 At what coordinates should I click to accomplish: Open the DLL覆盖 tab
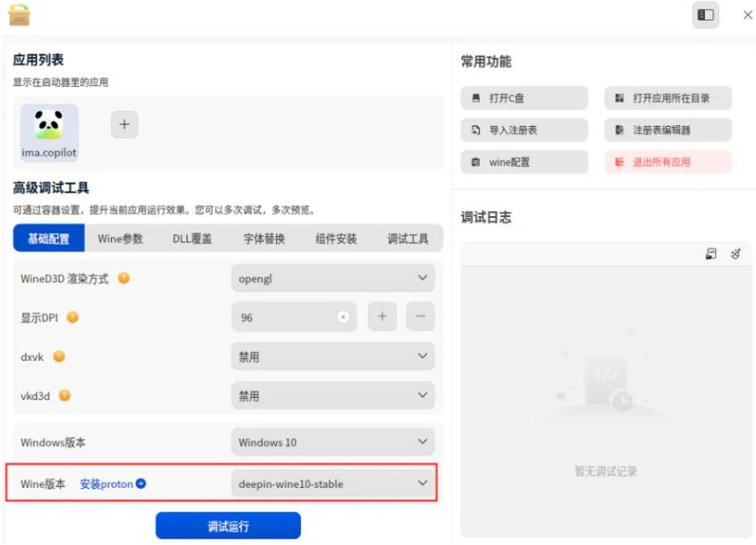point(193,238)
